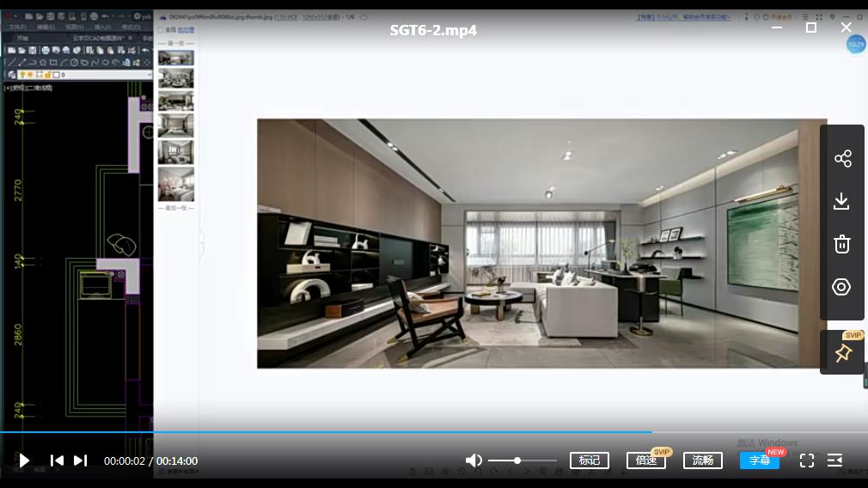Delete the video with trash icon
Screen dimensions: 868x488
(842, 244)
